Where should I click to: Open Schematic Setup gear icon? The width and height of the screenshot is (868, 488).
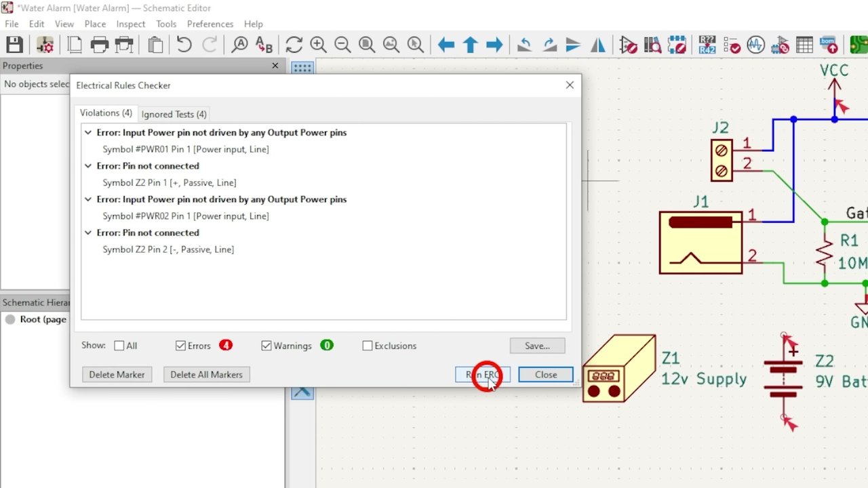click(45, 45)
